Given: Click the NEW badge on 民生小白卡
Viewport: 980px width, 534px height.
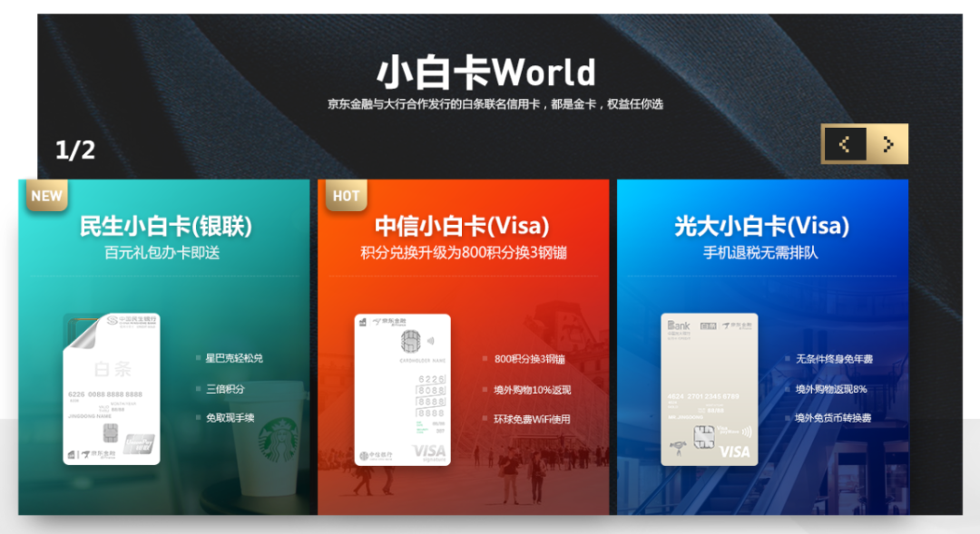Looking at the screenshot, I should coord(47,196).
